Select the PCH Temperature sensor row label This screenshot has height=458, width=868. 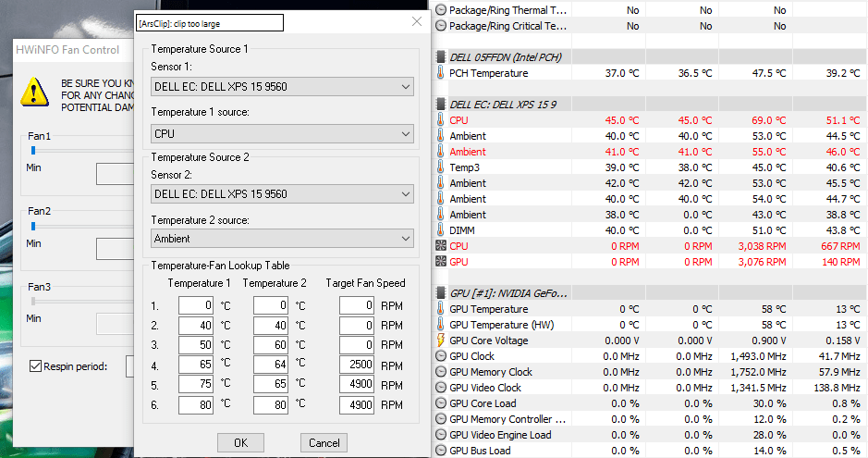pyautogui.click(x=488, y=73)
